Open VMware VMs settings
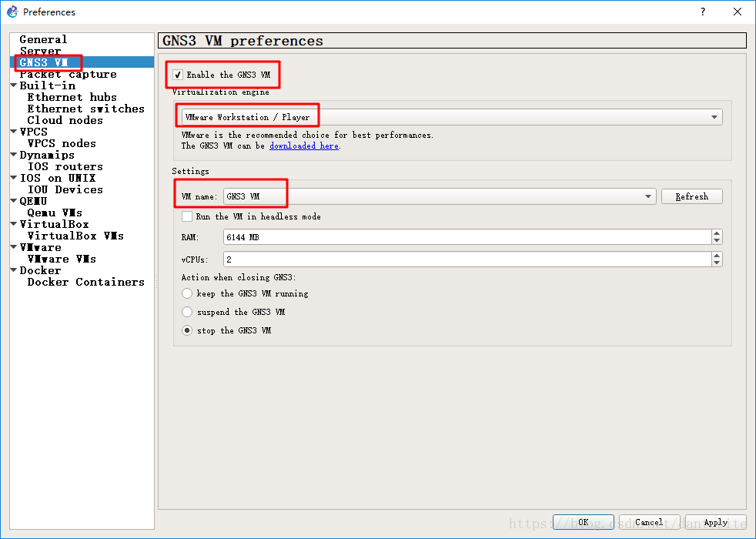The width and height of the screenshot is (756, 539). tap(62, 259)
